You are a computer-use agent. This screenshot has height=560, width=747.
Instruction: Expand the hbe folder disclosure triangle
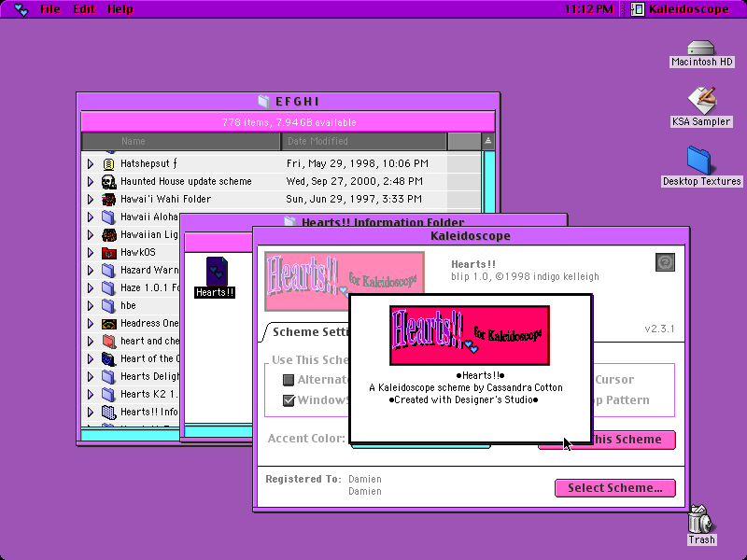pyautogui.click(x=91, y=306)
